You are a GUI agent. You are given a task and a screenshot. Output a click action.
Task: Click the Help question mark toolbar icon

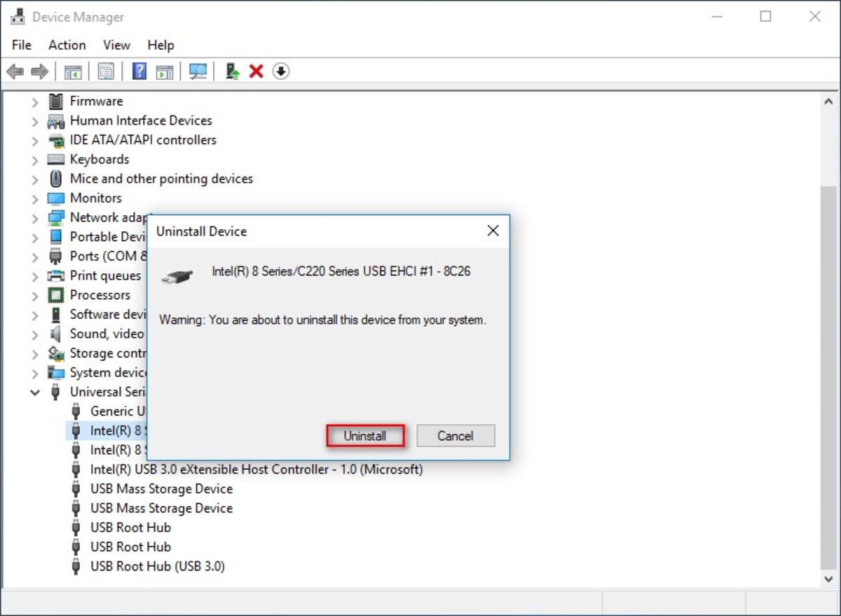139,71
